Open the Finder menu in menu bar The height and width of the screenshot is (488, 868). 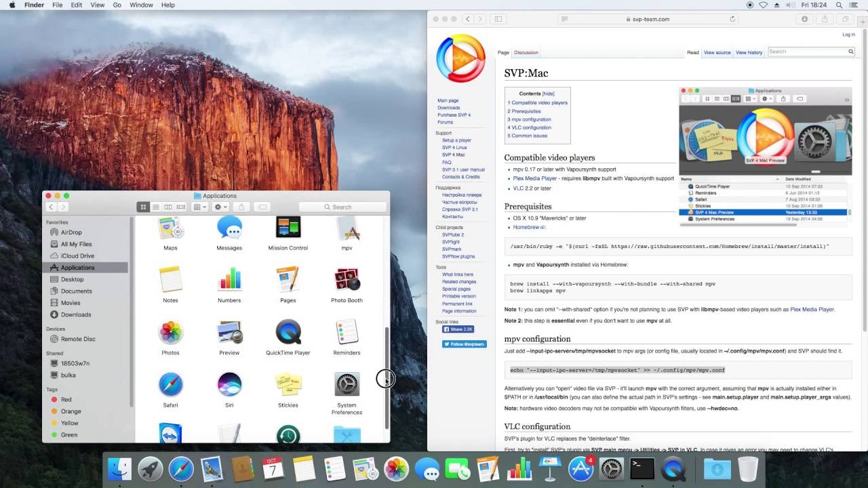pyautogui.click(x=34, y=5)
